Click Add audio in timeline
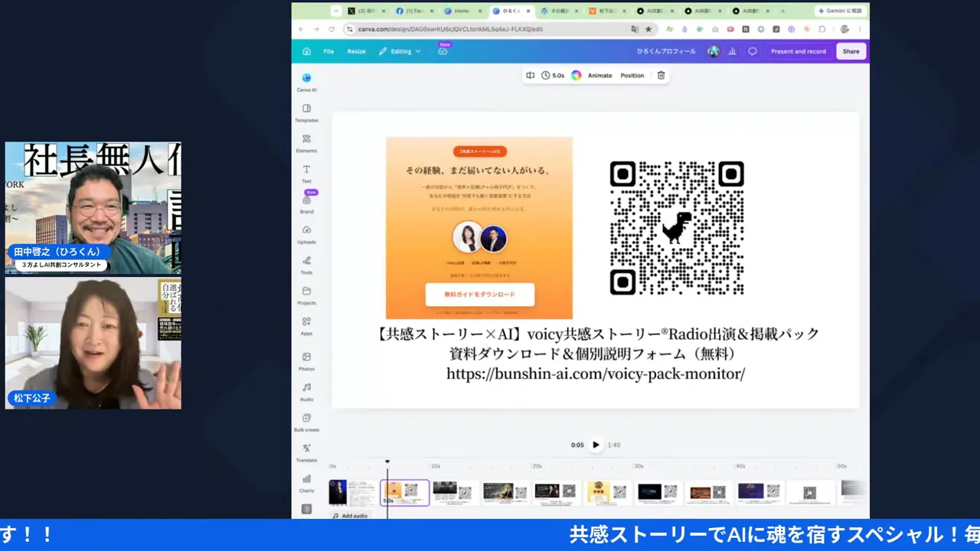This screenshot has width=980, height=551. (351, 516)
